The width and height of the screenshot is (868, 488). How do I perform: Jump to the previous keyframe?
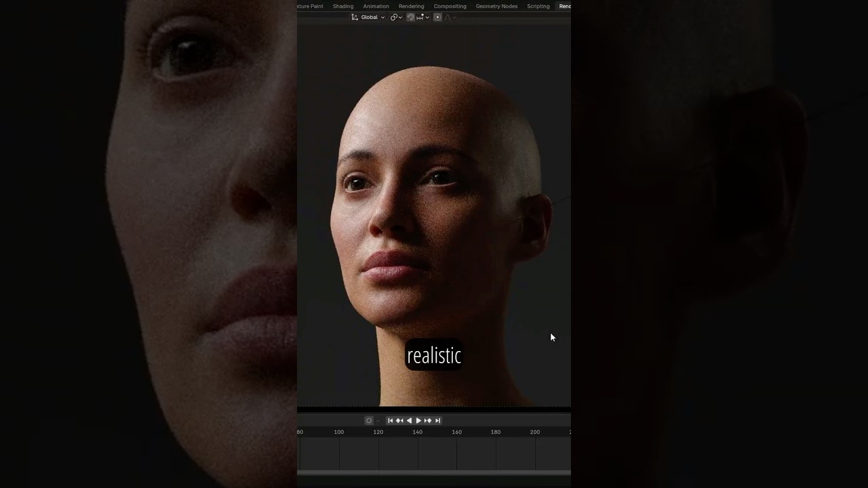pos(399,420)
